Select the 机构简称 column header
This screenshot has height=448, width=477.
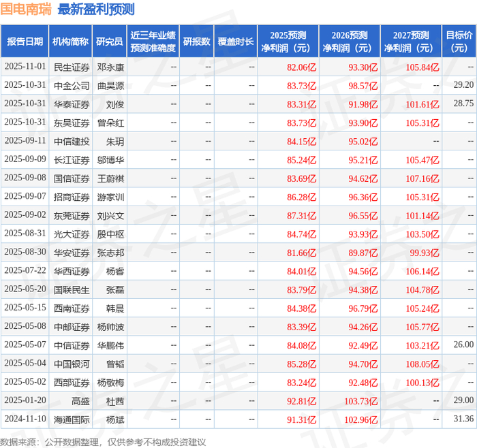71,42
